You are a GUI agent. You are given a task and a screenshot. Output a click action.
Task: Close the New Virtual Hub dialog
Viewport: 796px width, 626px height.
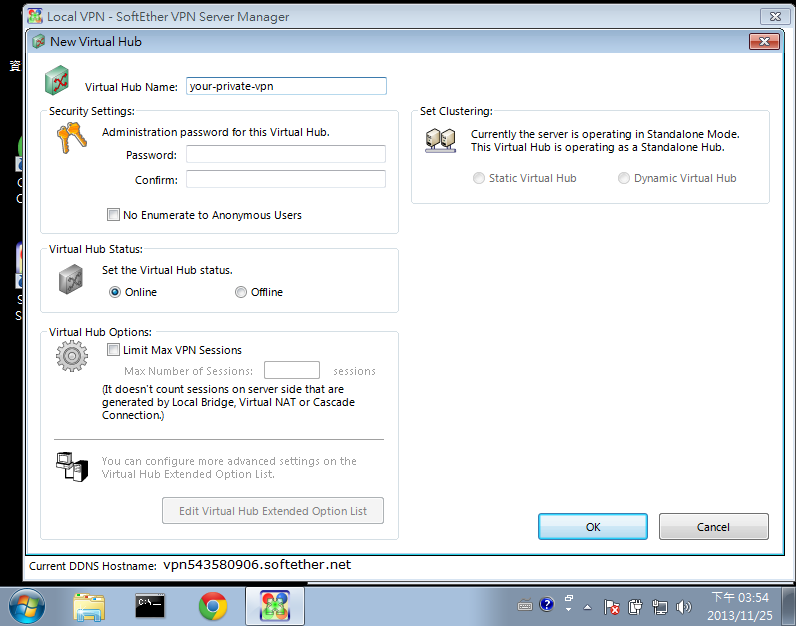[764, 42]
